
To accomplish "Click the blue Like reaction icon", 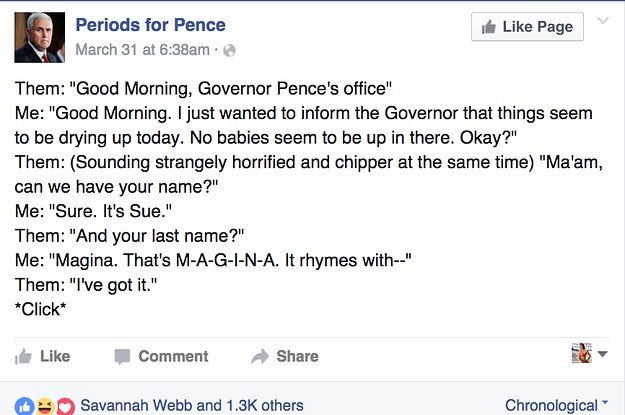I will [24, 406].
